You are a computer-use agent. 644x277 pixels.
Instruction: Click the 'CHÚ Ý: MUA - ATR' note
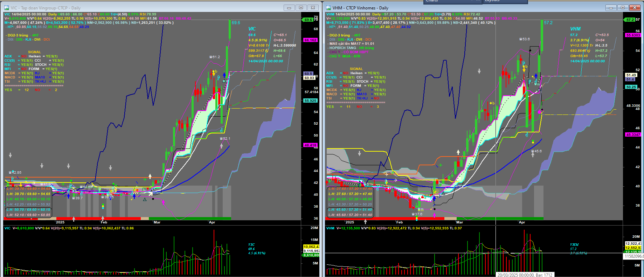click(344, 56)
